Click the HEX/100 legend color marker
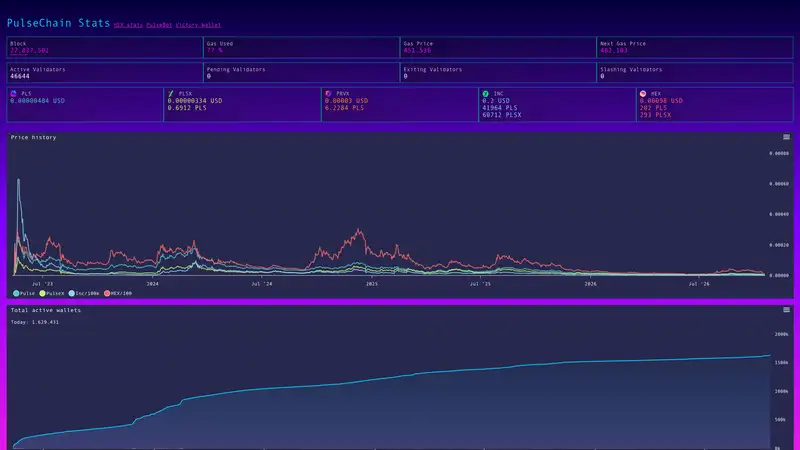The width and height of the screenshot is (800, 450). point(107,293)
